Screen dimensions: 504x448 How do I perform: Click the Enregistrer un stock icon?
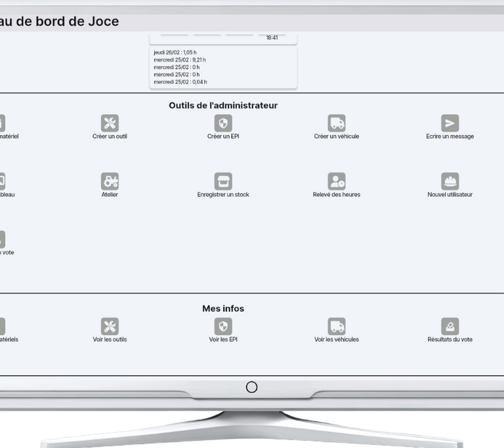click(223, 181)
